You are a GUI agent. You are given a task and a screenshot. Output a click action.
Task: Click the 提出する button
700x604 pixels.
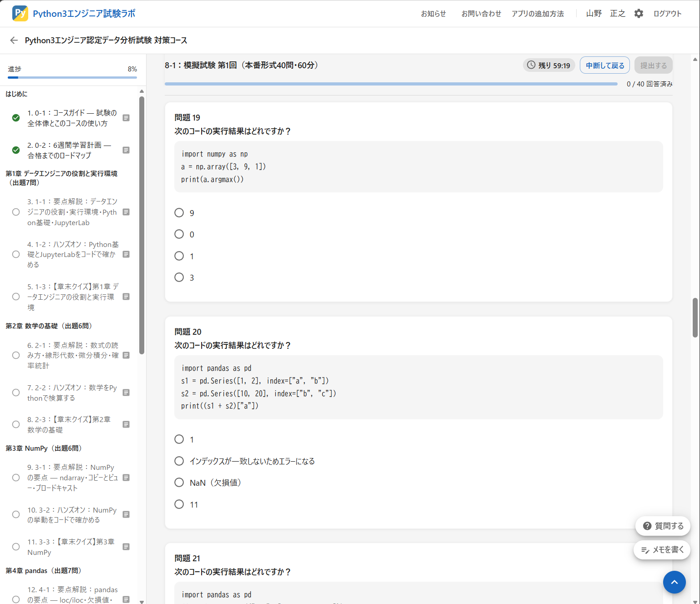[654, 65]
